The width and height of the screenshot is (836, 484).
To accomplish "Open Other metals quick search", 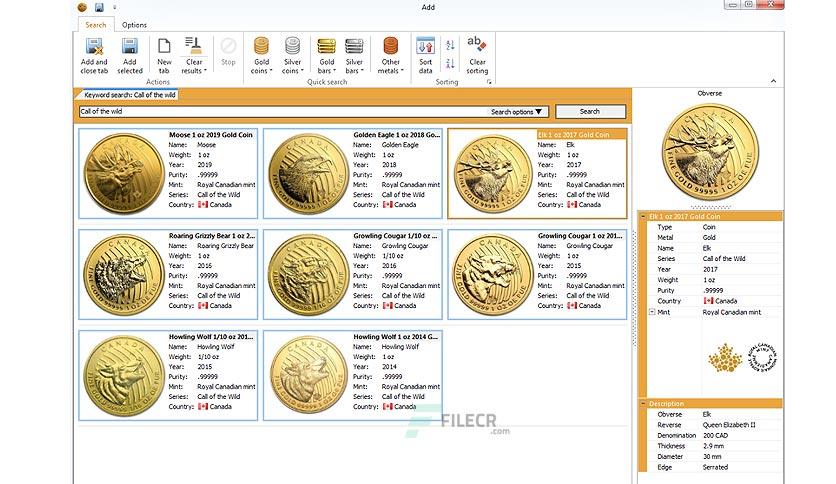I will click(x=391, y=55).
